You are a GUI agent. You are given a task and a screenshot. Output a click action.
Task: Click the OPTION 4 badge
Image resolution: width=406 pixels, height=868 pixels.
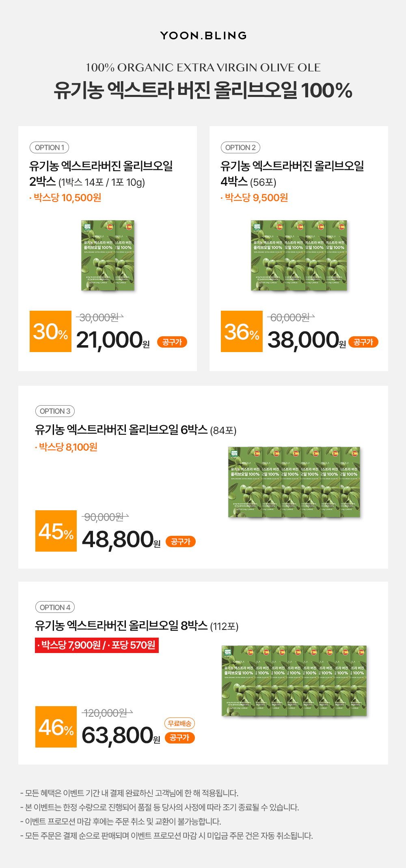(55, 607)
